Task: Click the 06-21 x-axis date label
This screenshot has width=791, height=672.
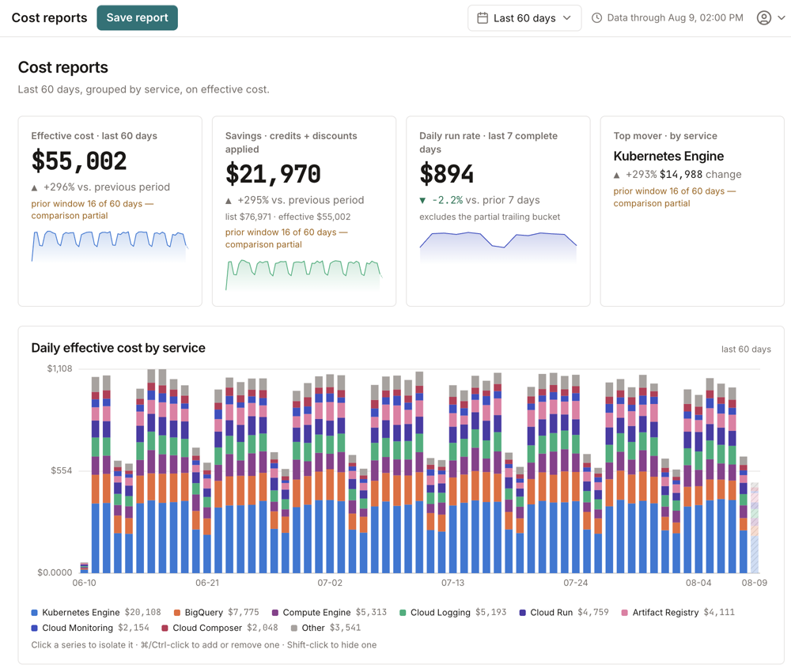Action: (x=207, y=583)
